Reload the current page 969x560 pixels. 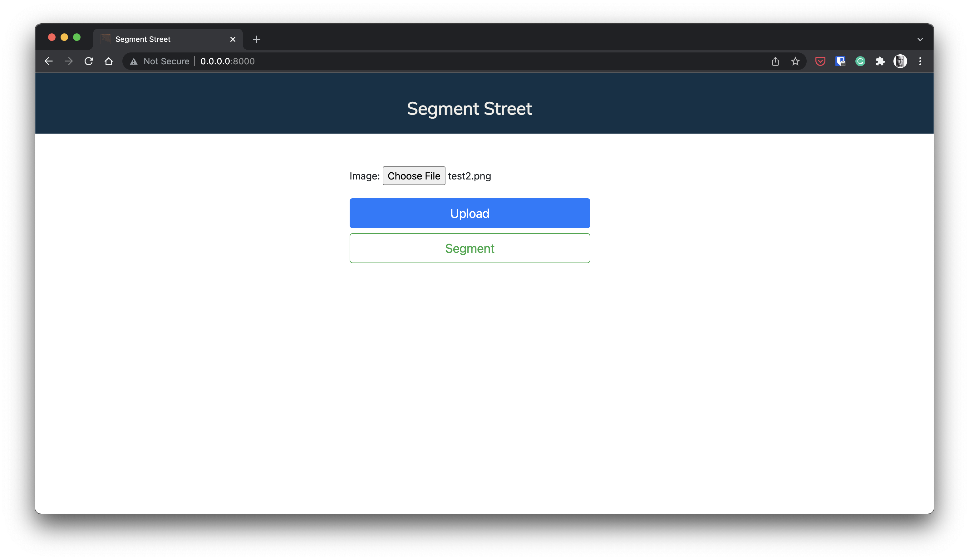click(x=89, y=61)
